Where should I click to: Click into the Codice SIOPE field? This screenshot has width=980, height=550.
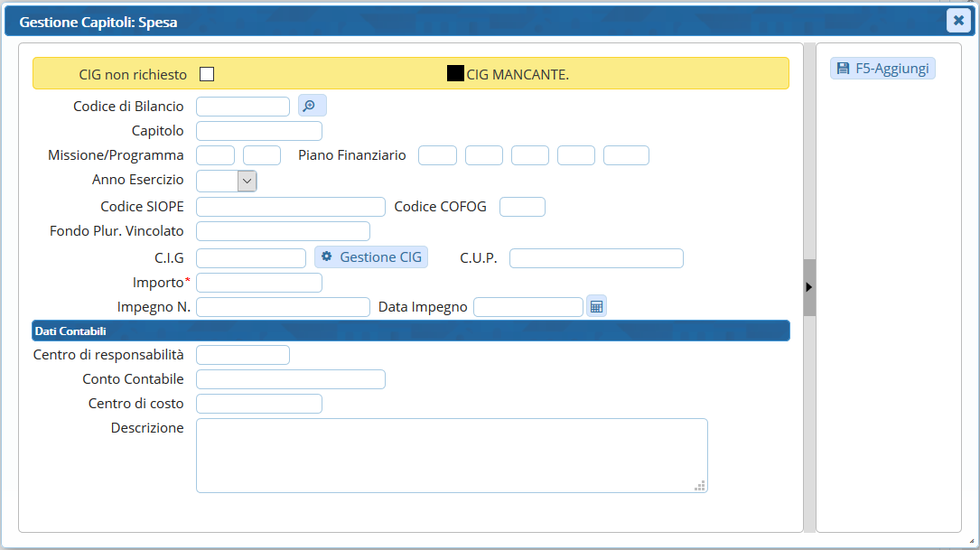(290, 207)
